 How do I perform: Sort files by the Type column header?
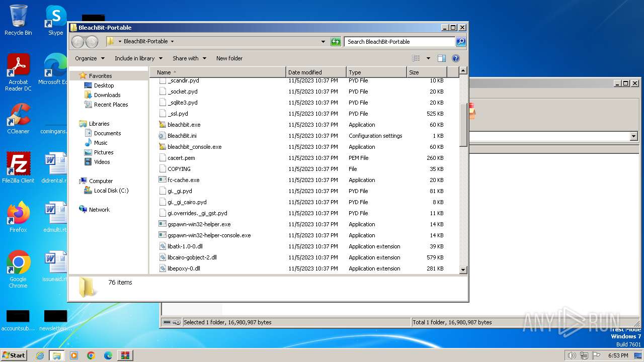pyautogui.click(x=376, y=72)
